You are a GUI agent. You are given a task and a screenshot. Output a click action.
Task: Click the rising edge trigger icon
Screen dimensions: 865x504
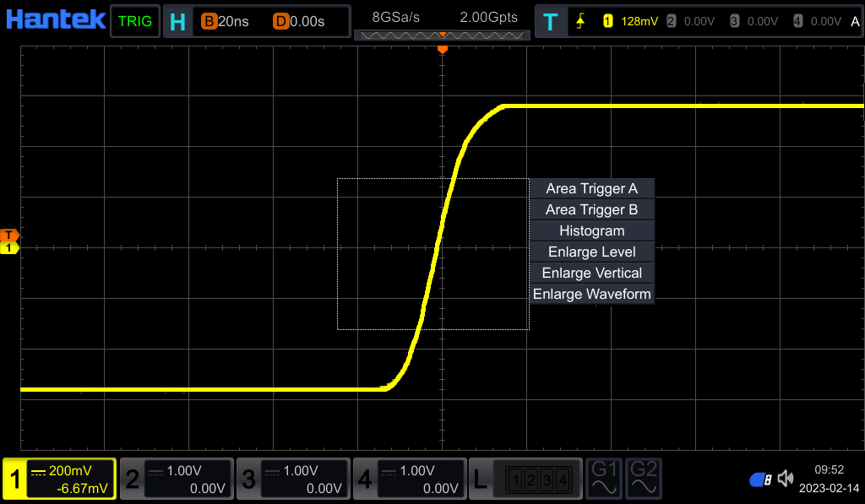coord(579,21)
